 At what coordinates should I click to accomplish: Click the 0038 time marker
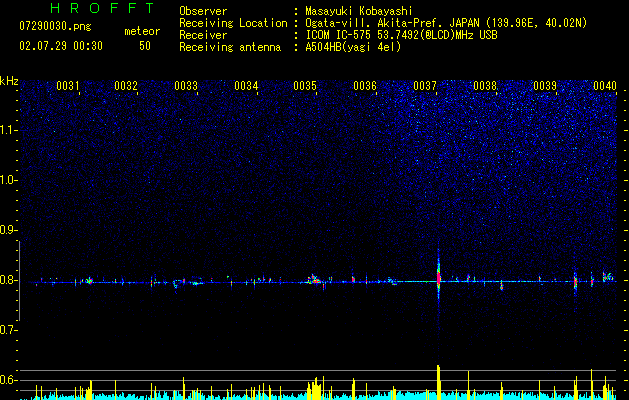click(x=485, y=86)
